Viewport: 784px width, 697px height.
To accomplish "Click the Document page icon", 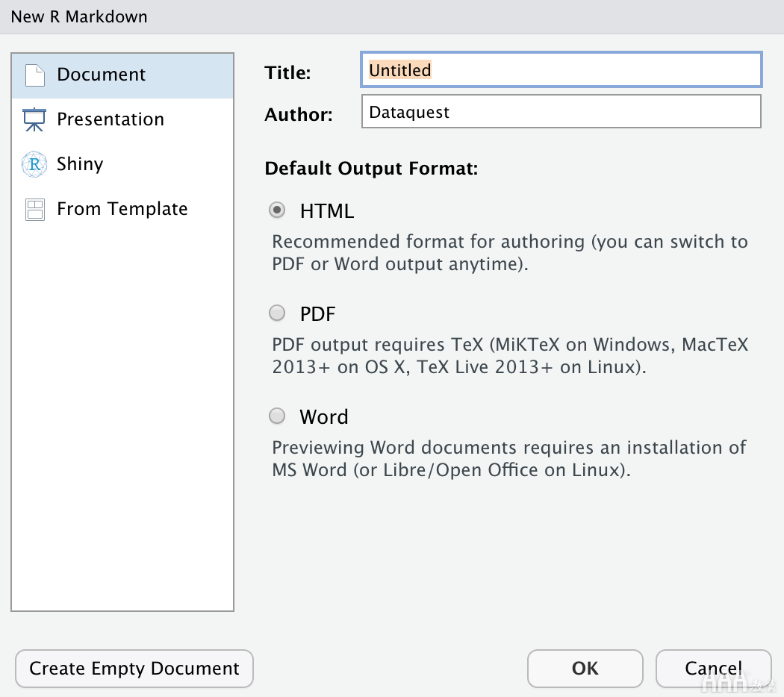I will pos(35,75).
